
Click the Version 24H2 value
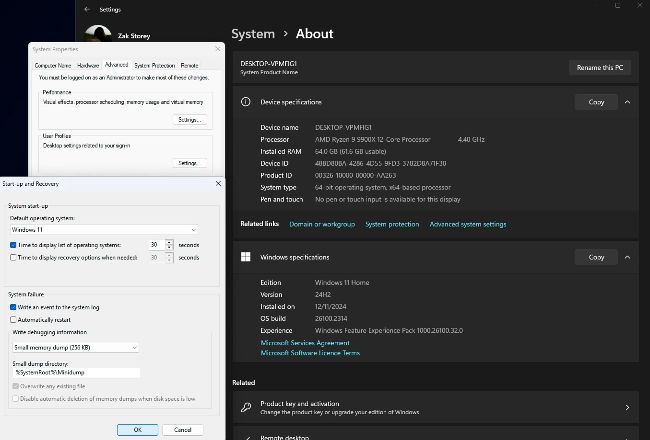point(323,294)
